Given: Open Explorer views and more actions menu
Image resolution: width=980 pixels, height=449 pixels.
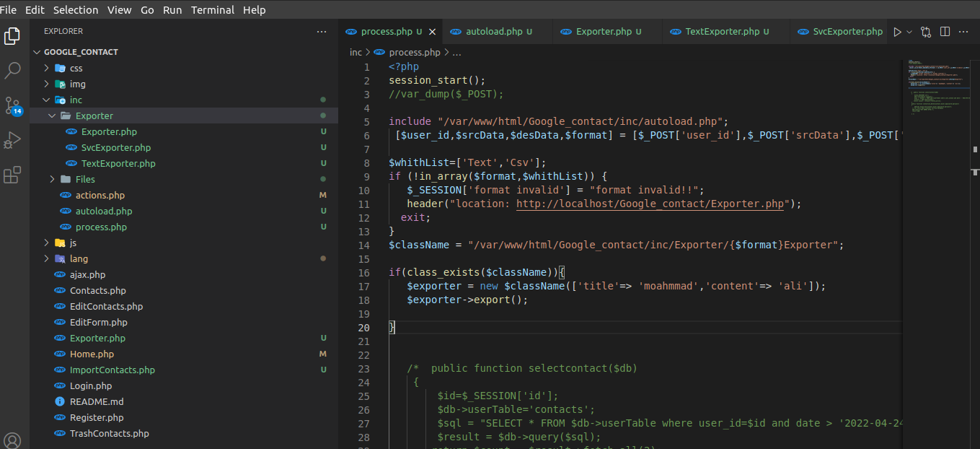Looking at the screenshot, I should coord(322,32).
